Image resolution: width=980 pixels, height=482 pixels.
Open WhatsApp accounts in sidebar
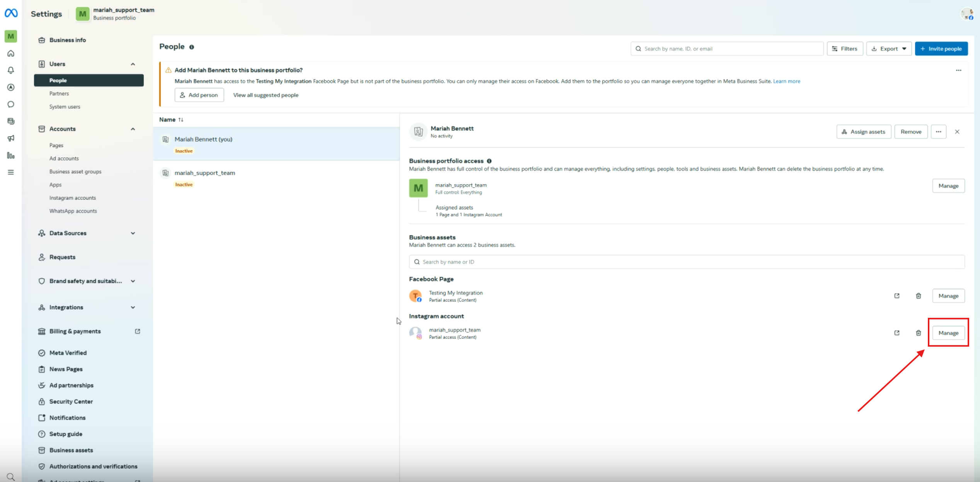73,211
